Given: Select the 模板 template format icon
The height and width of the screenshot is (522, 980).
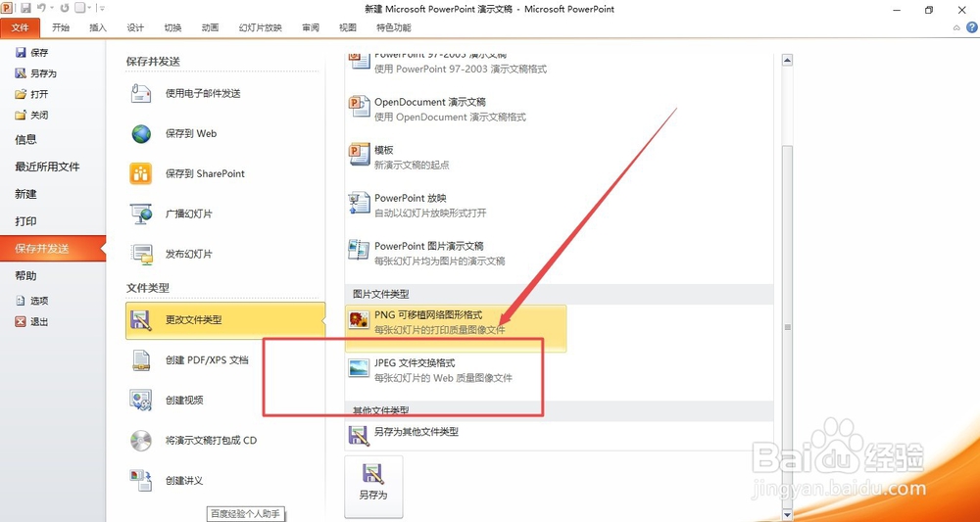Looking at the screenshot, I should (359, 155).
